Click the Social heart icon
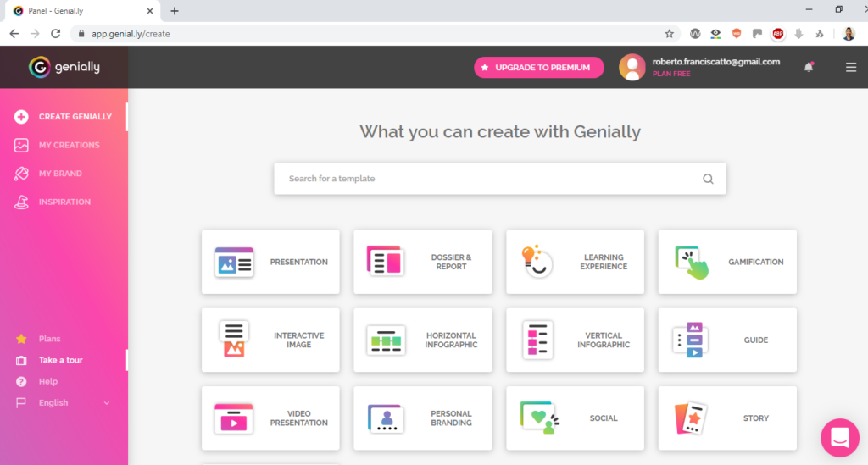868x465 pixels. click(x=539, y=418)
